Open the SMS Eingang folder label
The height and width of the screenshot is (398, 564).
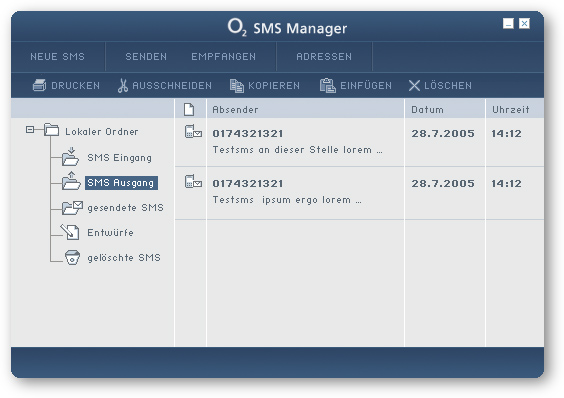pos(119,158)
